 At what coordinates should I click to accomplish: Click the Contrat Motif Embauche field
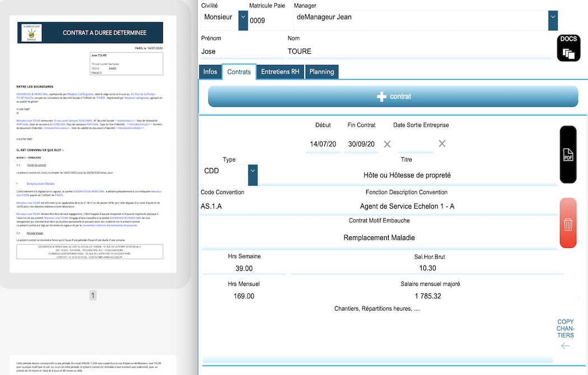pyautogui.click(x=379, y=237)
